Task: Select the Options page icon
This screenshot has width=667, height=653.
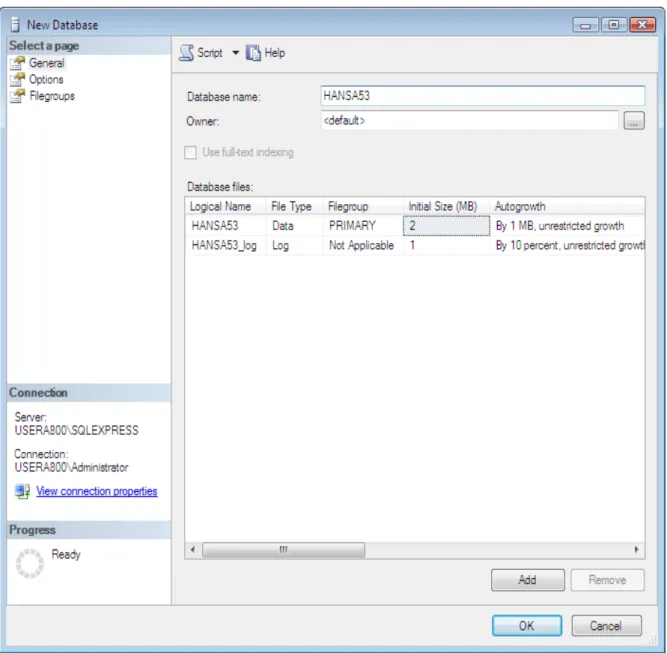Action: click(18, 80)
